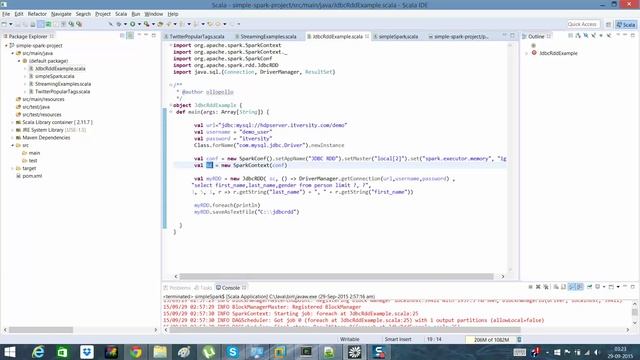The width and height of the screenshot is (640, 360).
Task: Click Remove All Terminated Launches in Console
Action: click(546, 287)
